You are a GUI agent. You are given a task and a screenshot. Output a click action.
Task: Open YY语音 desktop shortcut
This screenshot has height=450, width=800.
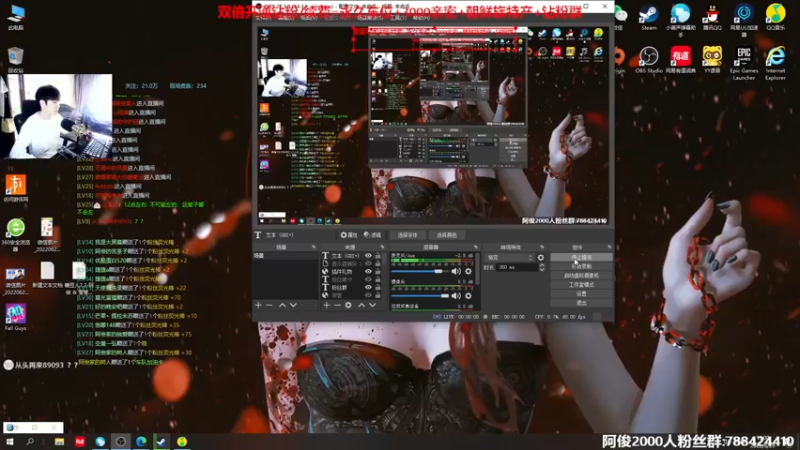pos(712,60)
